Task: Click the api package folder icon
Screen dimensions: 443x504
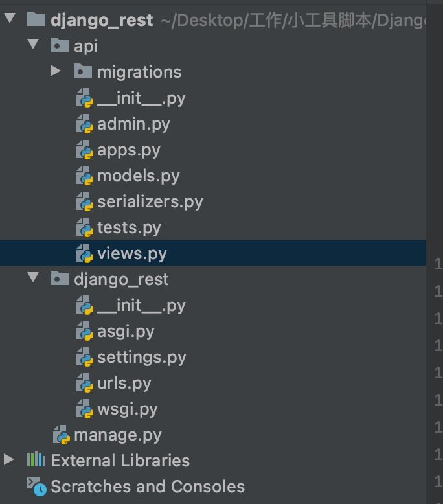Action: click(60, 45)
